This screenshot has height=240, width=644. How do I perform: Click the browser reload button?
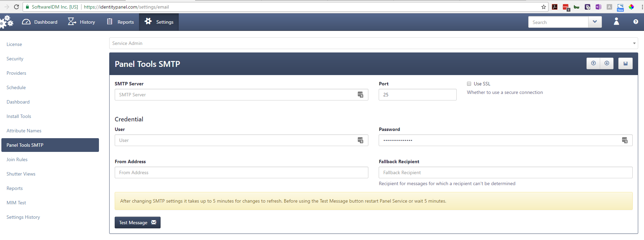pyautogui.click(x=16, y=7)
